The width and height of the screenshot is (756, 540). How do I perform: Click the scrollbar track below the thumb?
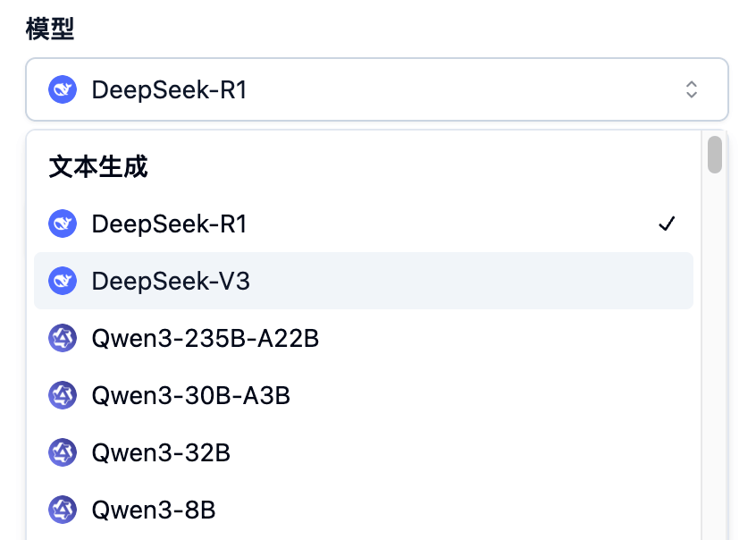[714, 358]
